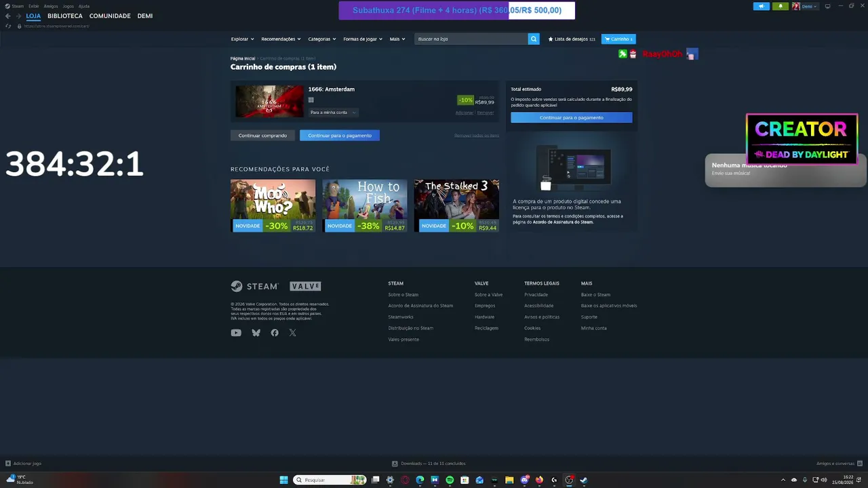Open the Carrinho cart button
The width and height of the screenshot is (868, 488).
coord(618,39)
